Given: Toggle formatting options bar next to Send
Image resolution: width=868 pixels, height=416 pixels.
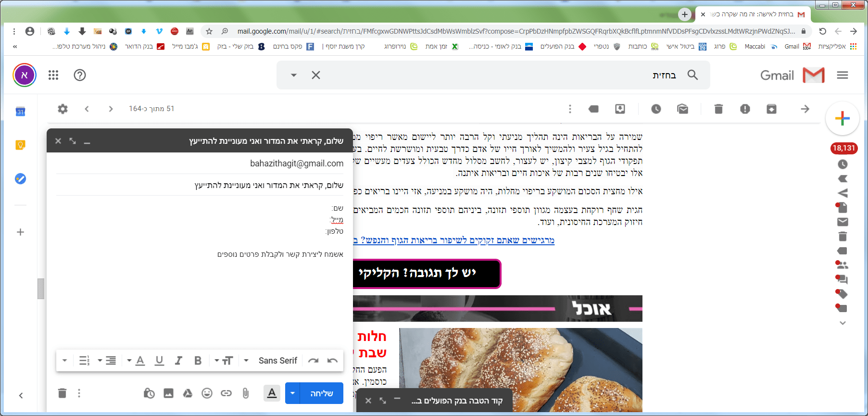Looking at the screenshot, I should [x=272, y=393].
